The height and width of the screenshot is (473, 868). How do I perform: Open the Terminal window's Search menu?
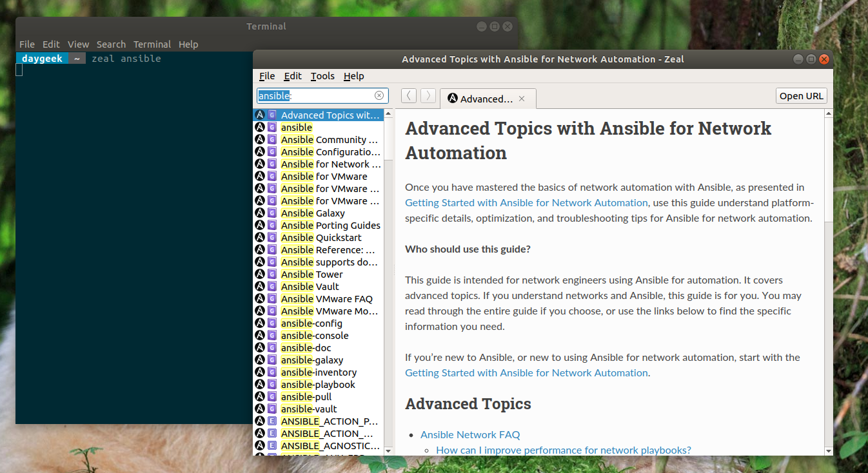[x=111, y=44]
